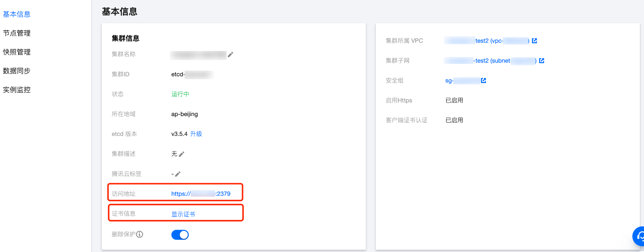Open customer support headset icon

pyautogui.click(x=639, y=236)
